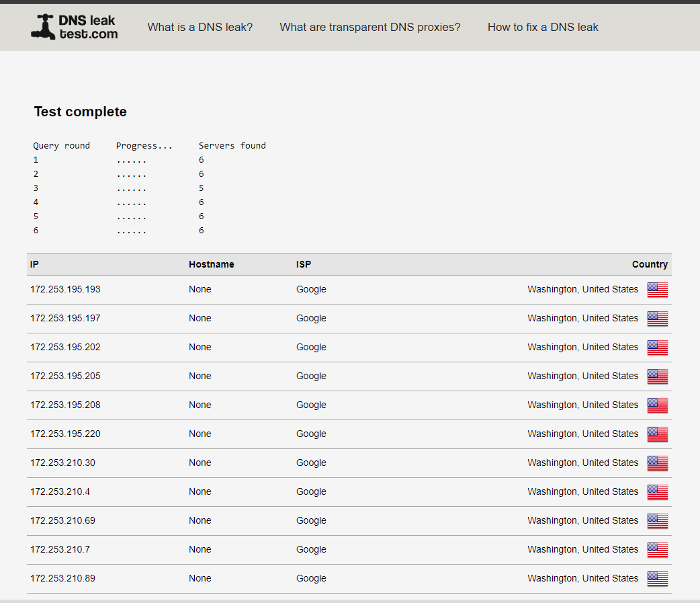Select IP address 172.253.195.197
The height and width of the screenshot is (603, 700).
pyautogui.click(x=65, y=319)
